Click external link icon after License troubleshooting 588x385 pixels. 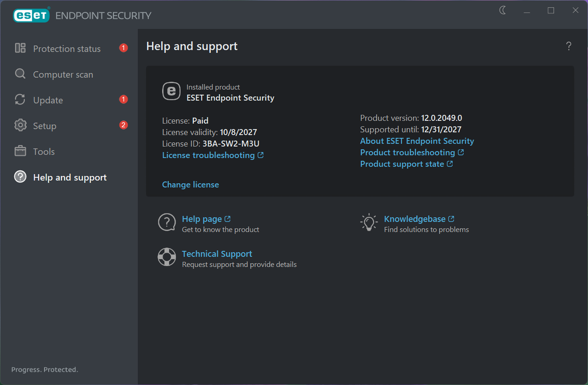(261, 155)
